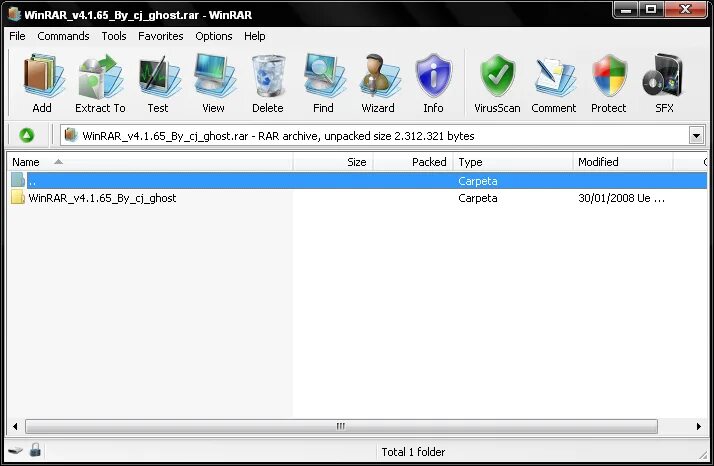Open the Tools menu

pos(114,36)
